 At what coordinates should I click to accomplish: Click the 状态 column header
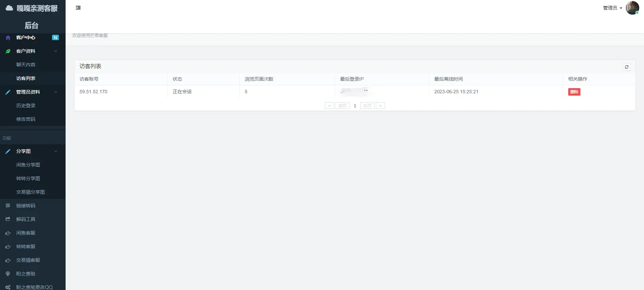177,79
